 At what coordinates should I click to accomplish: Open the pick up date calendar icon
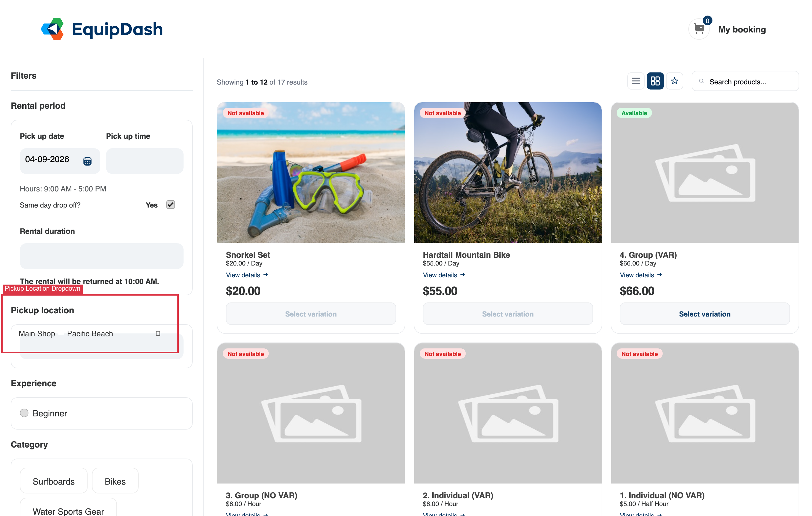(x=87, y=161)
